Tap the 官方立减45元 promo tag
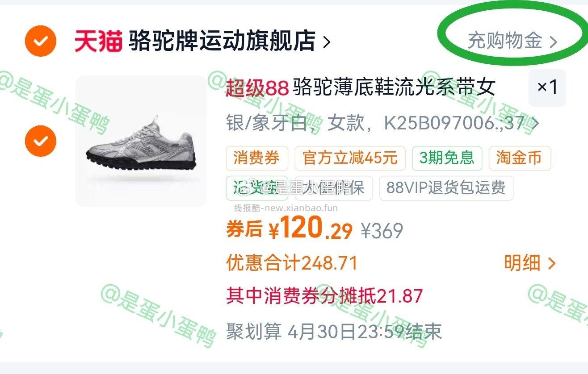This screenshot has width=588, height=374. [350, 158]
